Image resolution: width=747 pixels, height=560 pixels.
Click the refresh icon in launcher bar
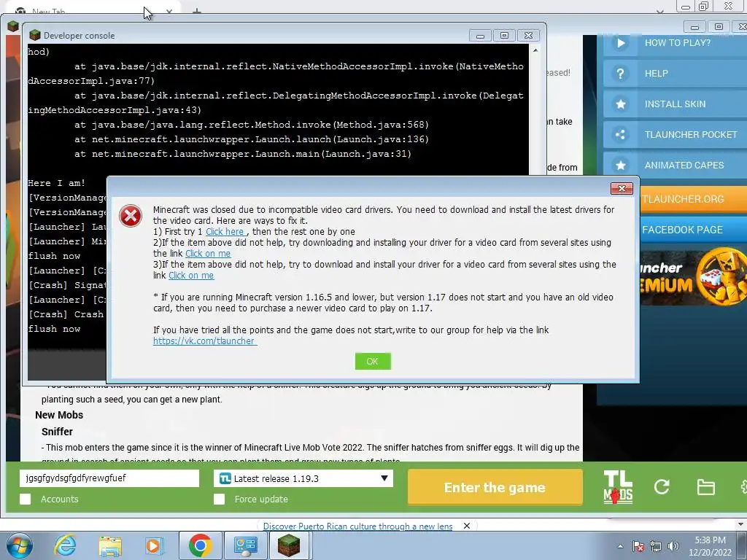662,486
